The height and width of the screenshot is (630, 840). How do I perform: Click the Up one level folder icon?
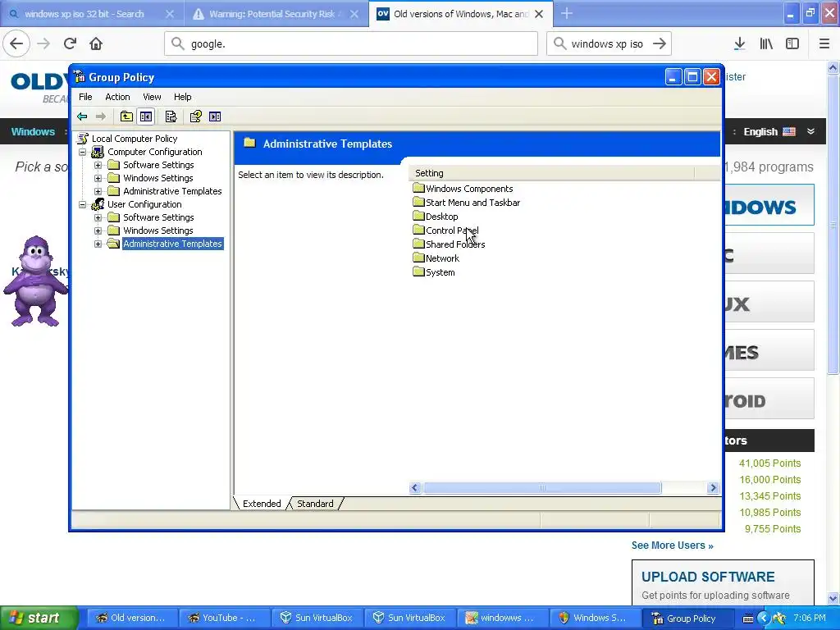(x=126, y=116)
